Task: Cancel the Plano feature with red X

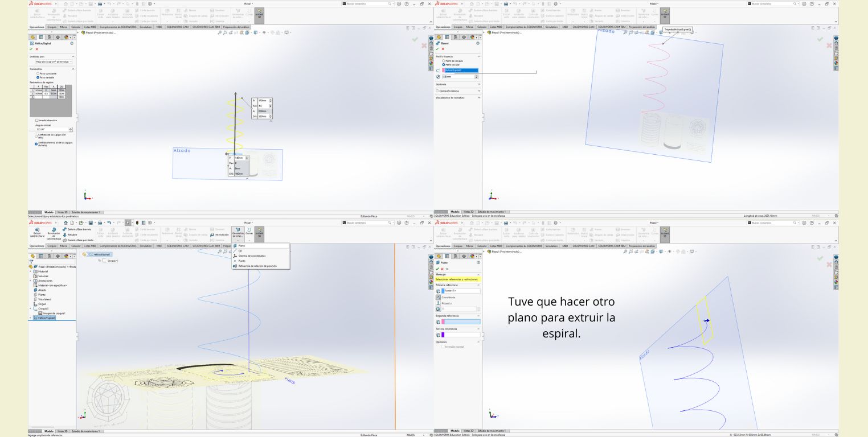Action: click(442, 269)
